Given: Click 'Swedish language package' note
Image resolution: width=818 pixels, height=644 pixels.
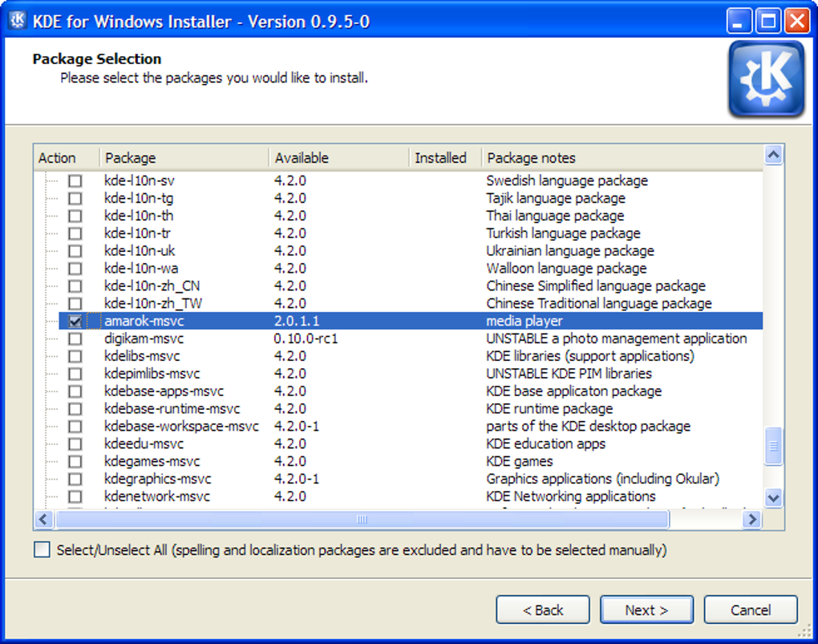Looking at the screenshot, I should pos(567,180).
